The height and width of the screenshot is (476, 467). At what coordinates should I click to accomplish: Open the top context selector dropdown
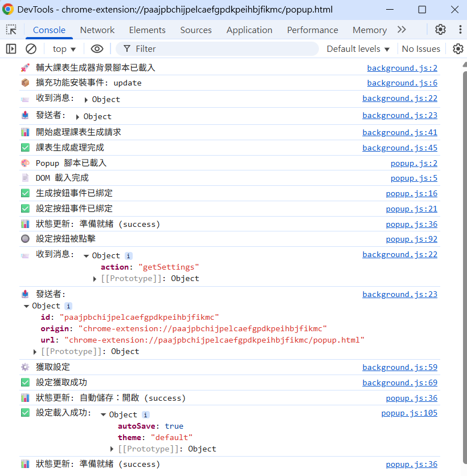point(64,49)
